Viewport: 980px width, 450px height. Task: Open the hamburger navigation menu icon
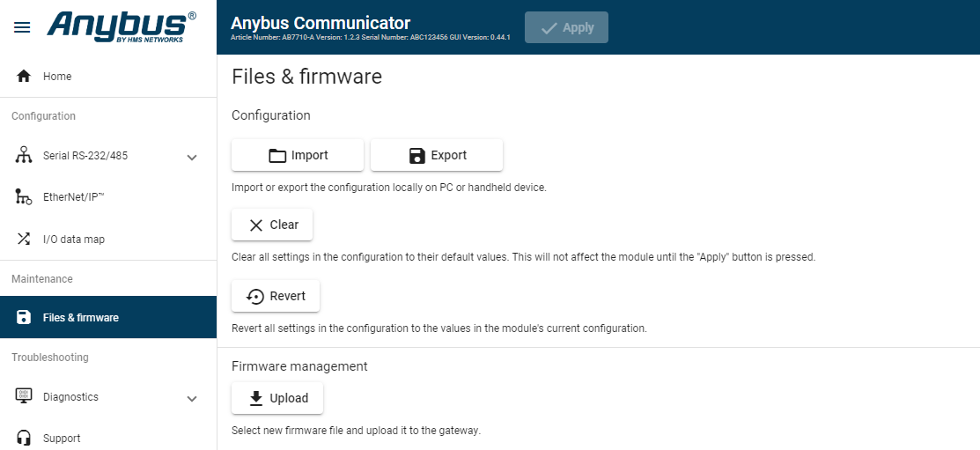(22, 27)
